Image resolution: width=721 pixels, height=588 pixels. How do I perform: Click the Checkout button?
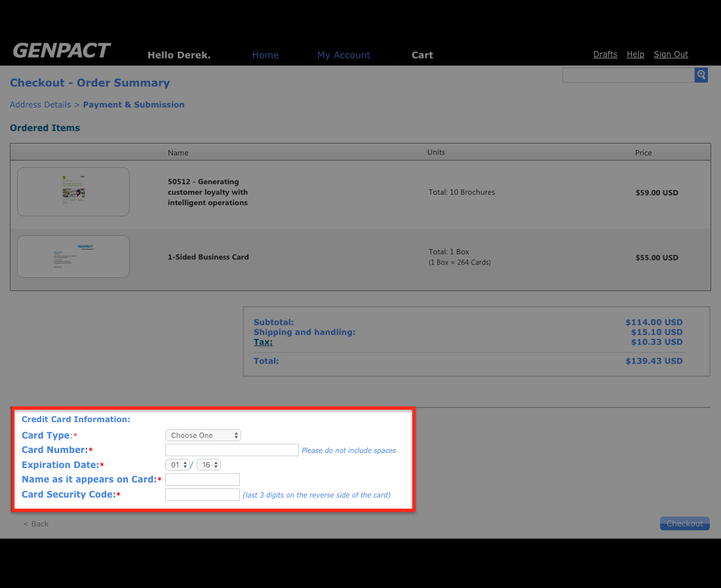(x=684, y=523)
